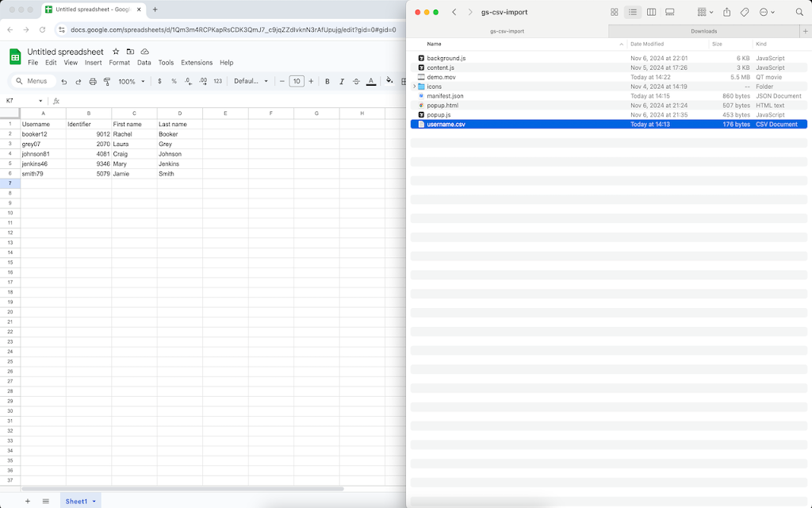Image resolution: width=812 pixels, height=508 pixels.
Task: Switch Finder to column view
Action: click(652, 12)
